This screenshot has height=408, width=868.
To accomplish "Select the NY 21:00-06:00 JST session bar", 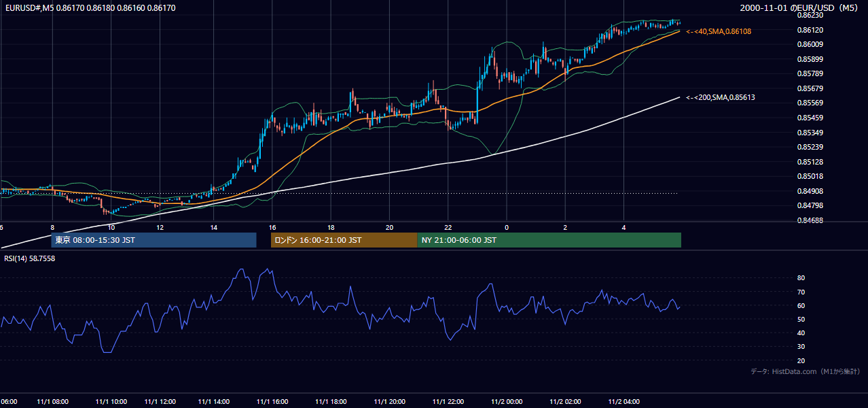I will tap(549, 240).
